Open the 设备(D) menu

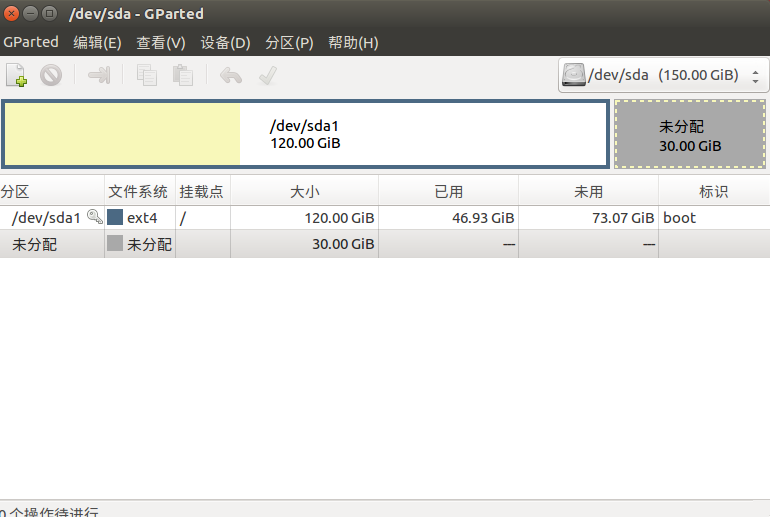pos(225,43)
